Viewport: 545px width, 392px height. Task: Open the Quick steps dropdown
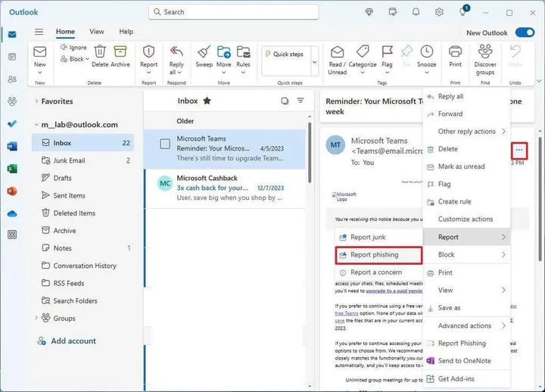pos(315,63)
